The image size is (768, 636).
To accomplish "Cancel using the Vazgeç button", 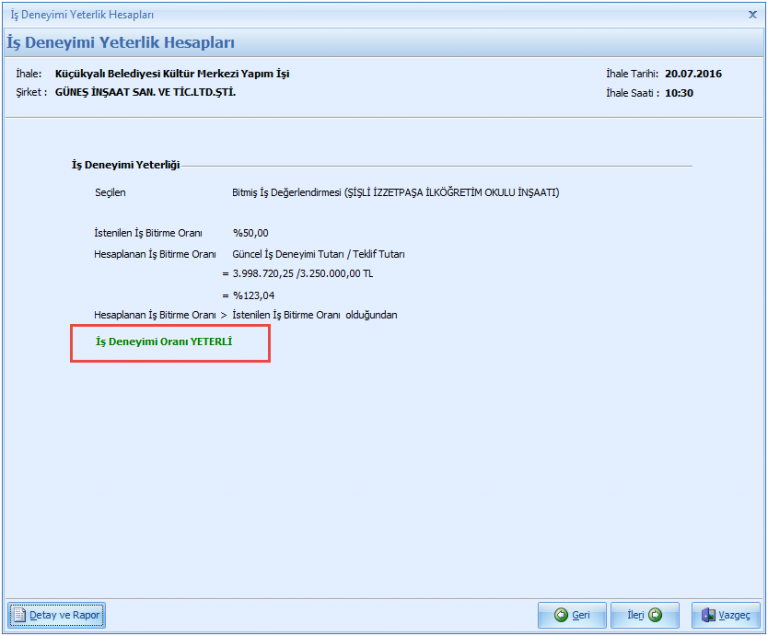I will 726,615.
